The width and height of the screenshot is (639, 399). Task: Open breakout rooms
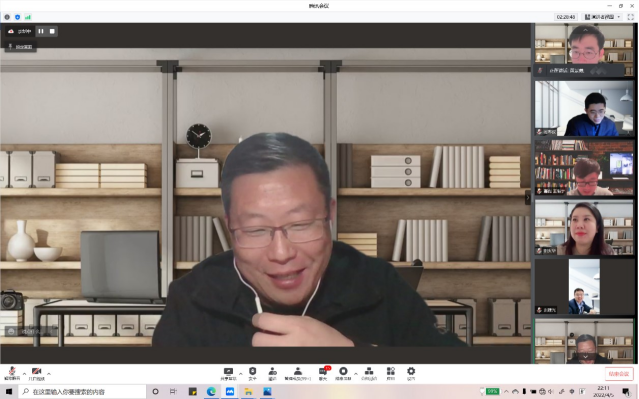[369, 373]
